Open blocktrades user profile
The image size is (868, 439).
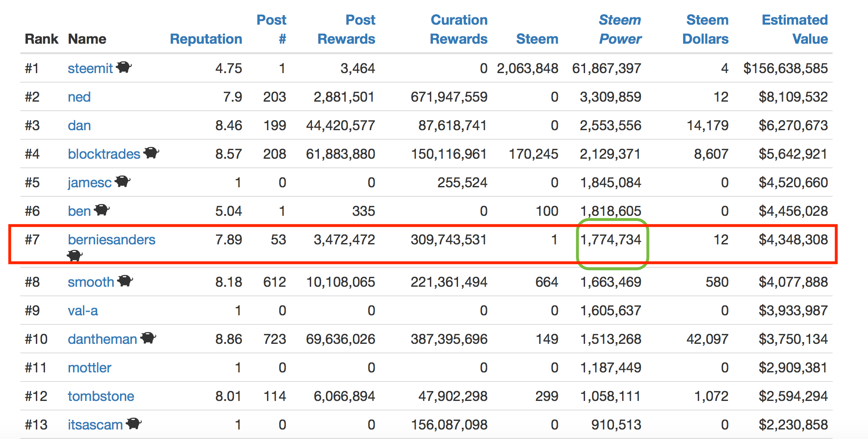click(104, 154)
